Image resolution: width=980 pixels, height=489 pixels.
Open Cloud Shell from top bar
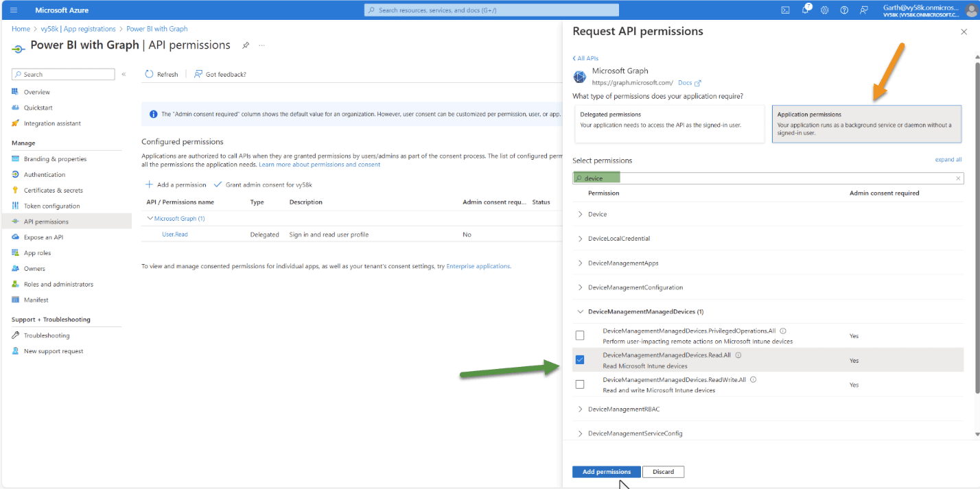coord(785,10)
